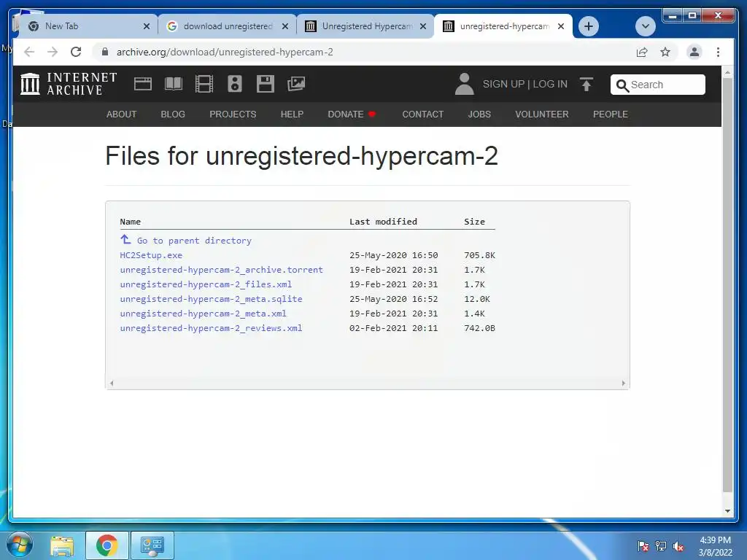Click the SIGN UP link

tap(503, 85)
